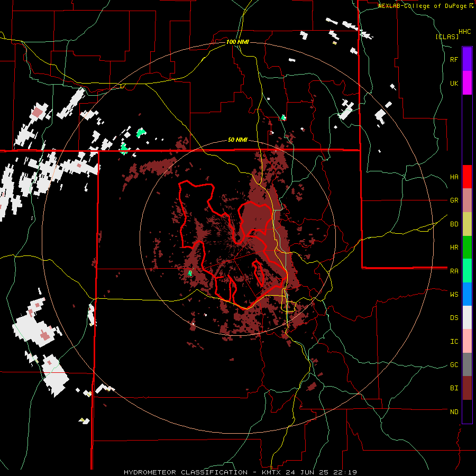Screen dimensions: 476x476
Task: Click the Hydrometeor Classification KMTX caption
Action: coord(241,472)
